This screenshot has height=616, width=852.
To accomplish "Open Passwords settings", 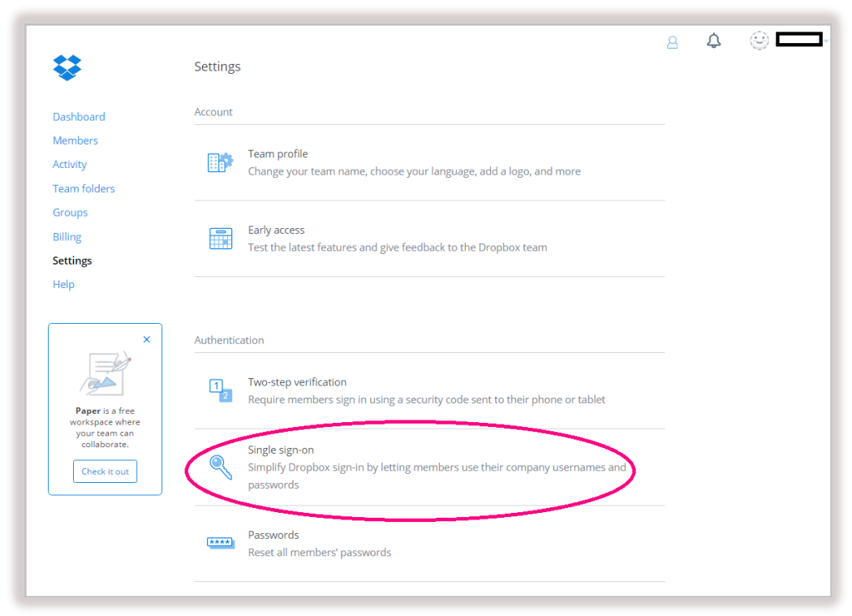I will click(429, 544).
